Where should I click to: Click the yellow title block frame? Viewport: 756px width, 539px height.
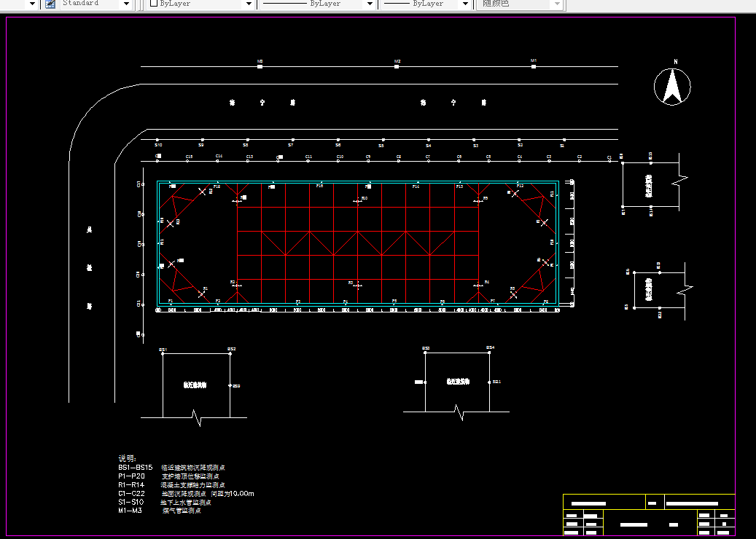click(649, 514)
